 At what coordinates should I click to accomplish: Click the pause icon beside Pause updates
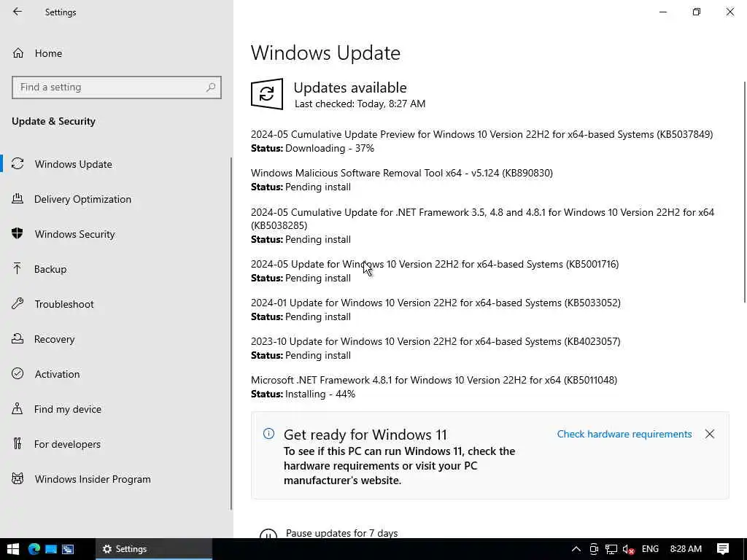click(268, 534)
